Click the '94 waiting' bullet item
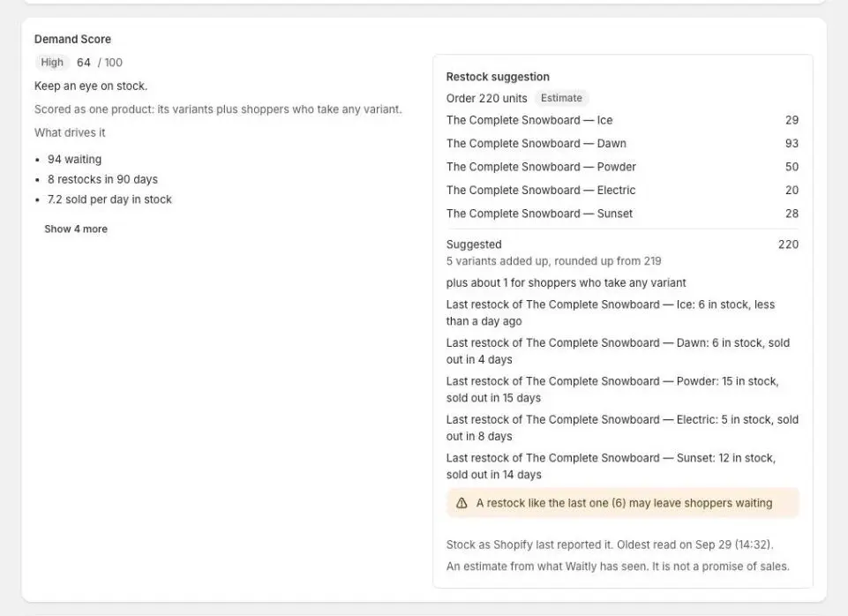Viewport: 848px width, 616px height. pos(75,159)
